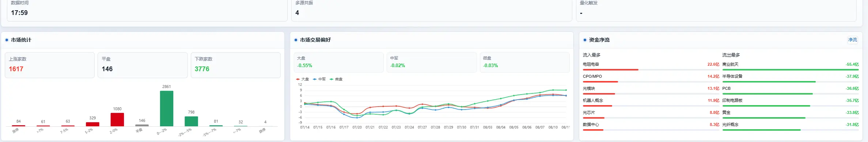The image size is (868, 142).
Task: Toggle the 大盘 series in chart legend
Action: coord(302,79)
